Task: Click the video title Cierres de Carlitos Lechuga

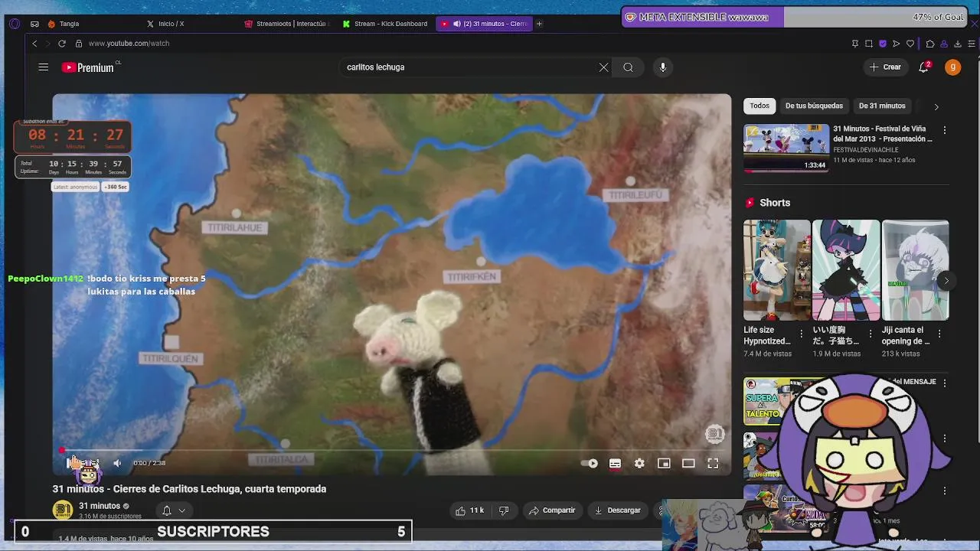Action: point(189,489)
